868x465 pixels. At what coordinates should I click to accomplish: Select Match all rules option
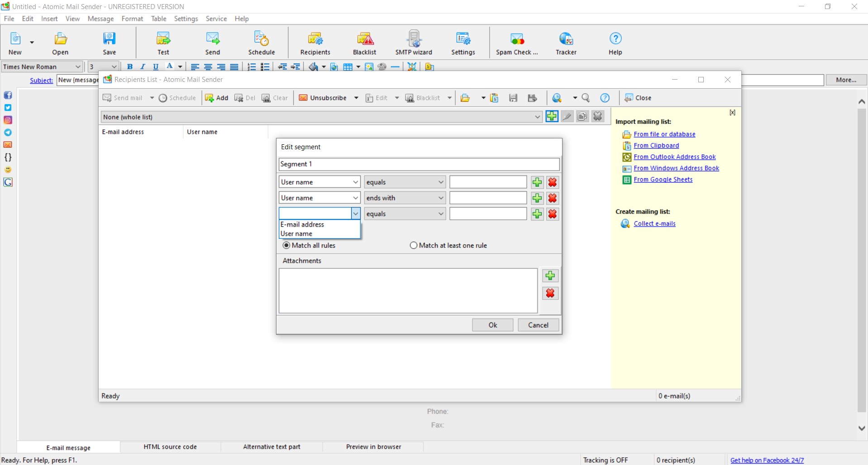pos(309,246)
